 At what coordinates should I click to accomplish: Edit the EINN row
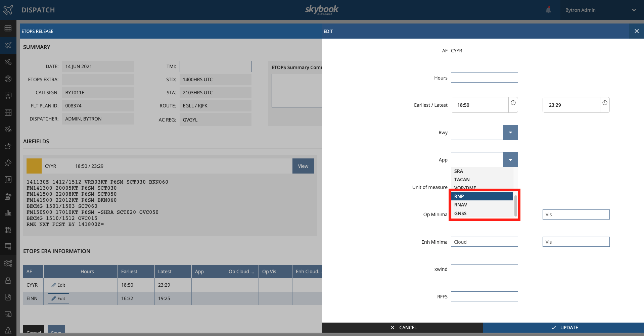point(58,298)
